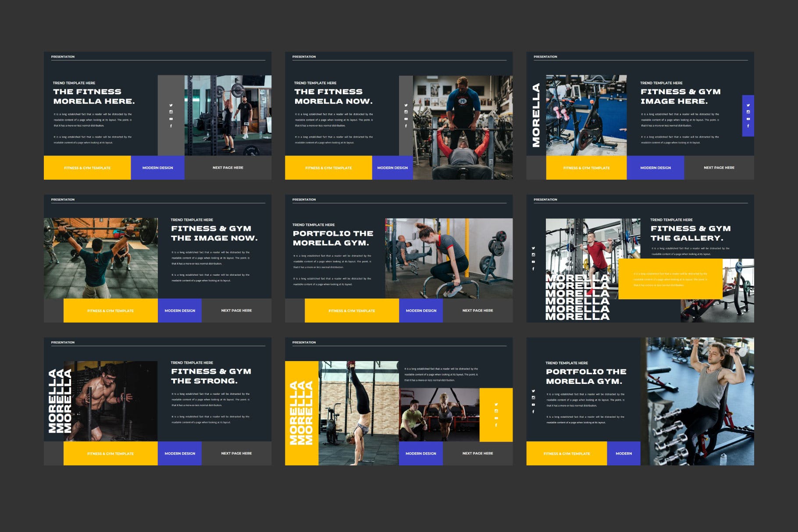The width and height of the screenshot is (798, 532).
Task: Tap Facebook icon in blue strip of 'Image Here' slide
Action: (748, 126)
